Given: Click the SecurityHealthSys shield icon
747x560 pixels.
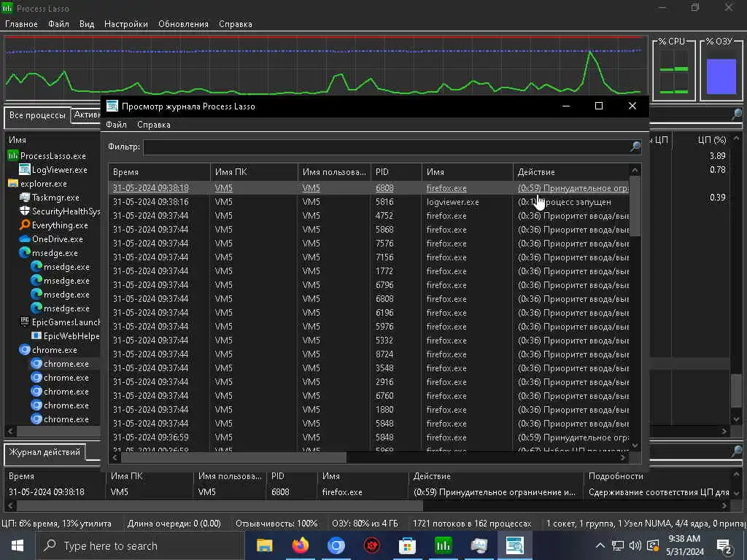Looking at the screenshot, I should pos(24,211).
